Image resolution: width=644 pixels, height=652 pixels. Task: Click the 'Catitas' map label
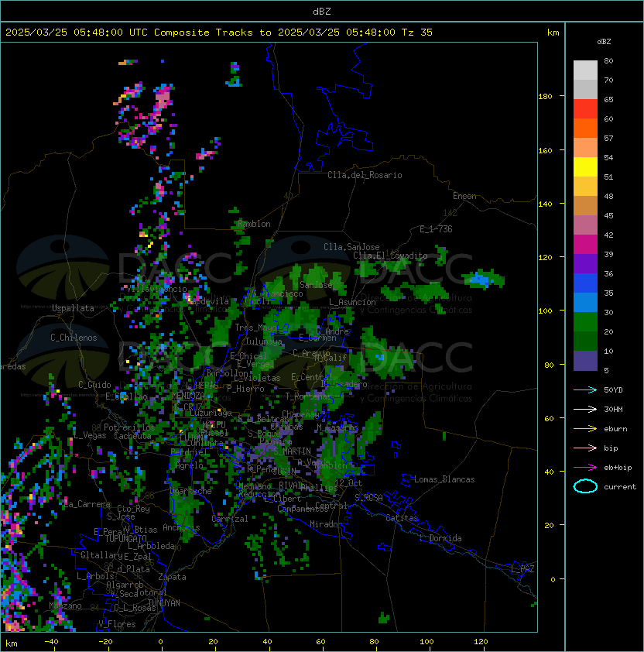point(402,518)
